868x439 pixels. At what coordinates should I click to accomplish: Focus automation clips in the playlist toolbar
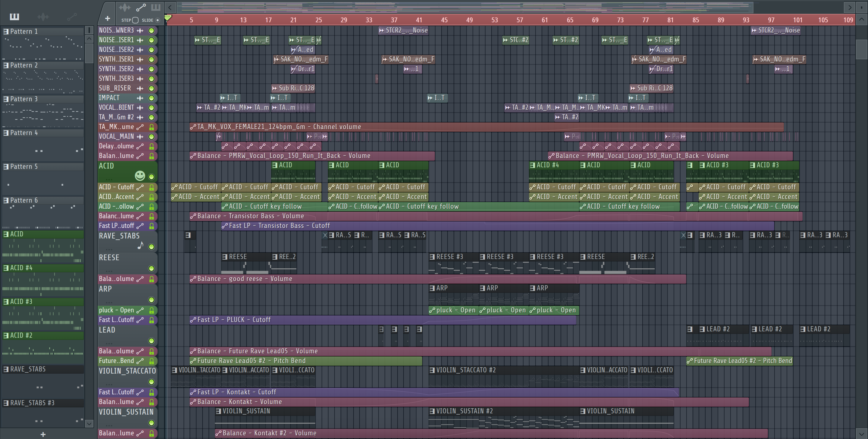coord(141,7)
